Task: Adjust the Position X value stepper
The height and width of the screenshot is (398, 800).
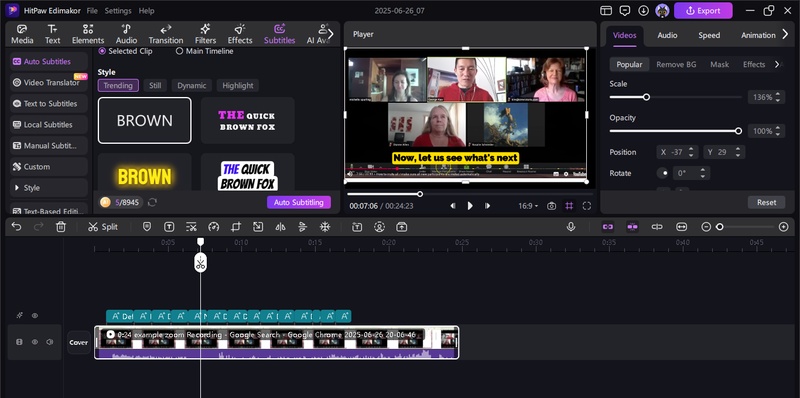Action: 690,152
